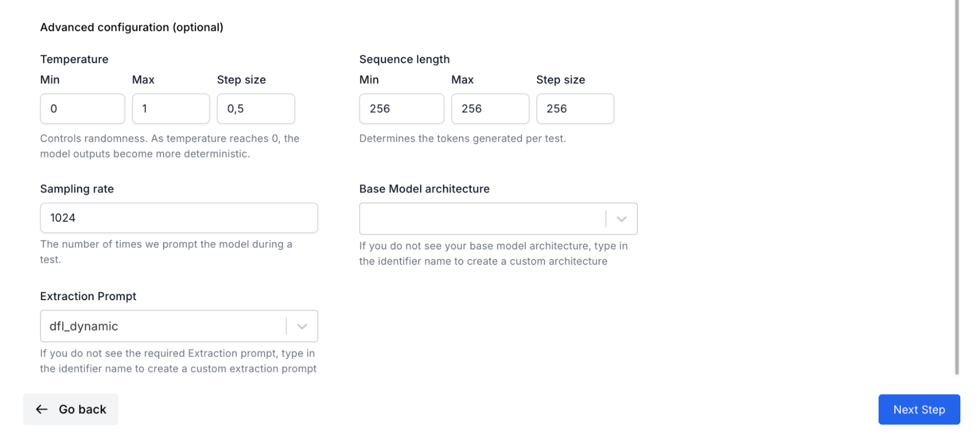980x438 pixels.
Task: Click the Sequence length section label
Action: click(404, 59)
